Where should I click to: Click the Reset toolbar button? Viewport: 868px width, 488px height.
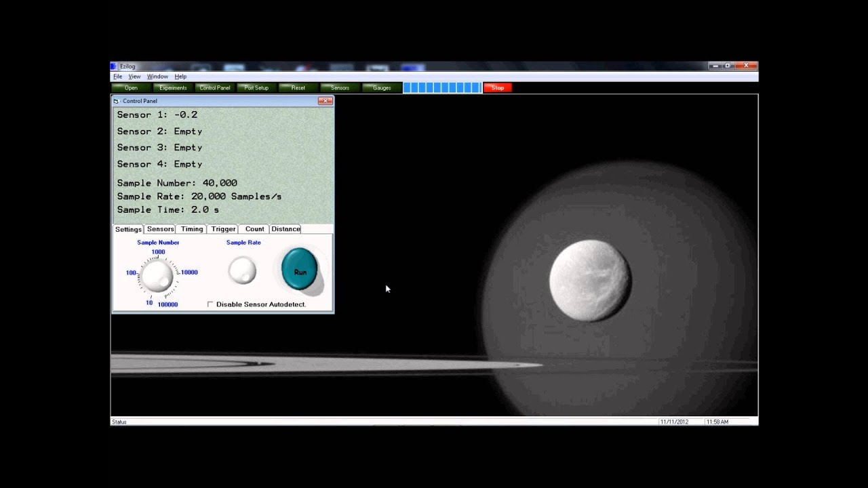[298, 87]
